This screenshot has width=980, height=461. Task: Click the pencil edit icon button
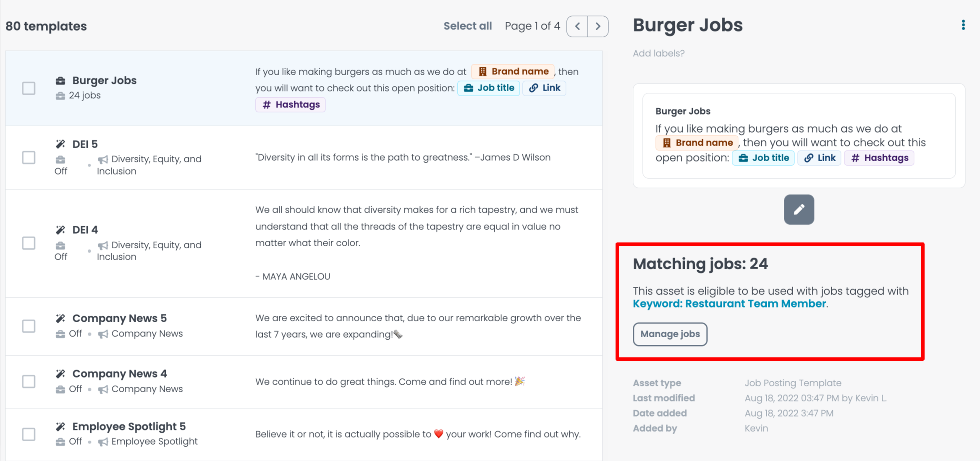[799, 209]
